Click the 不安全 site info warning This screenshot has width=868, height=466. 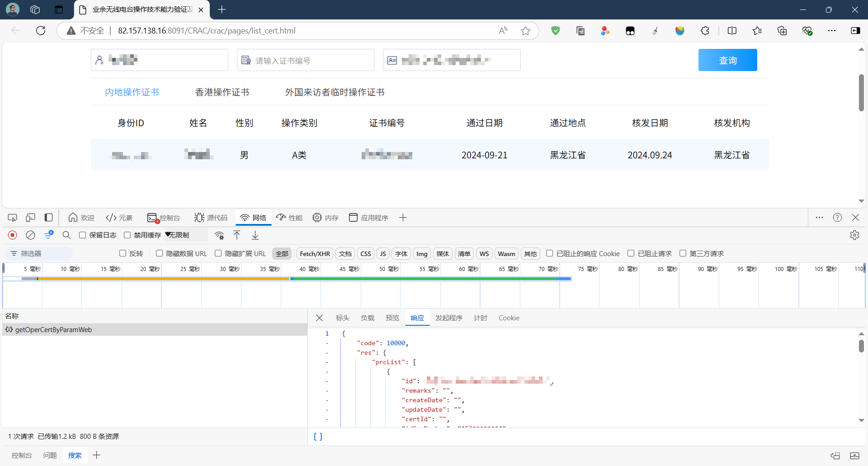tap(85, 31)
